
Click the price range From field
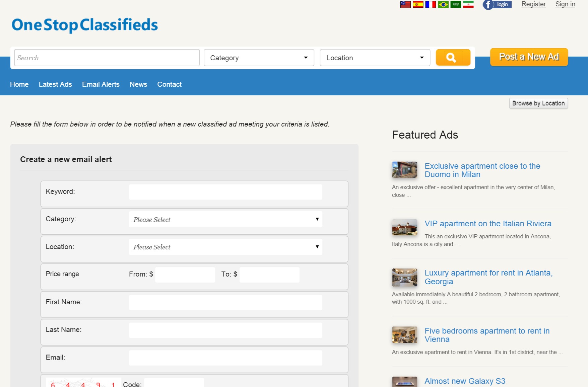coord(185,275)
